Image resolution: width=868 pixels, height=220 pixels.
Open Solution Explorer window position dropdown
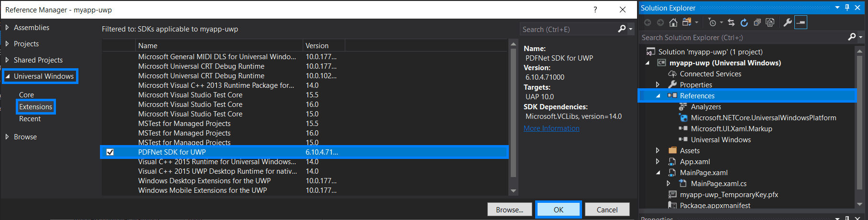tap(837, 8)
